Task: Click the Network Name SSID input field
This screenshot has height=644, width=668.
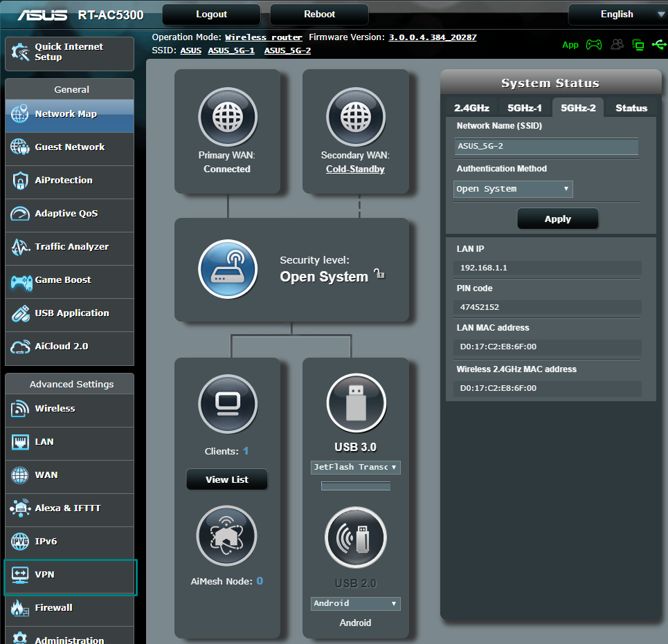Action: [x=546, y=147]
